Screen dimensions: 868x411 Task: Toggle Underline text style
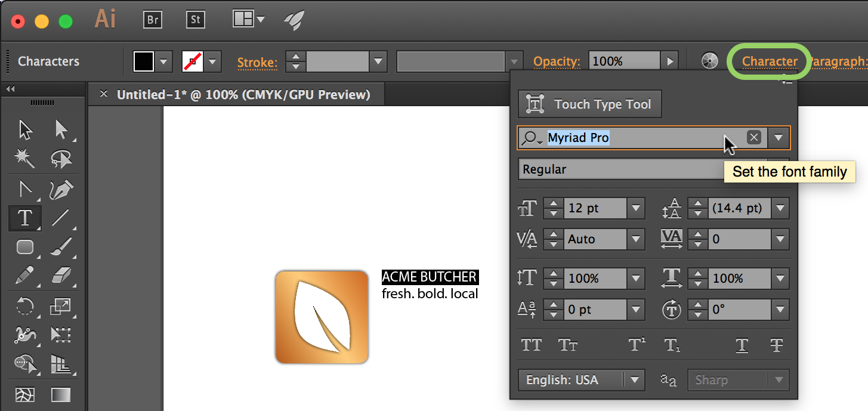[742, 345]
